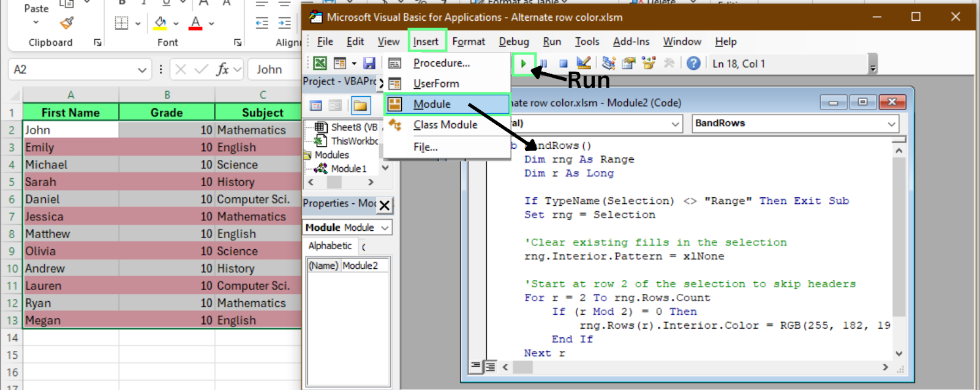Click the Toolbox icon in VBA toolbar

[669, 63]
